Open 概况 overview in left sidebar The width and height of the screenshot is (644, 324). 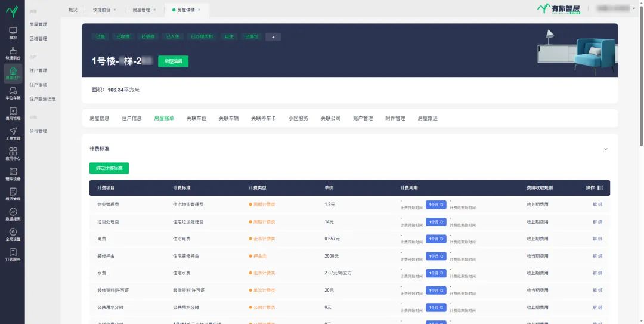tap(13, 33)
